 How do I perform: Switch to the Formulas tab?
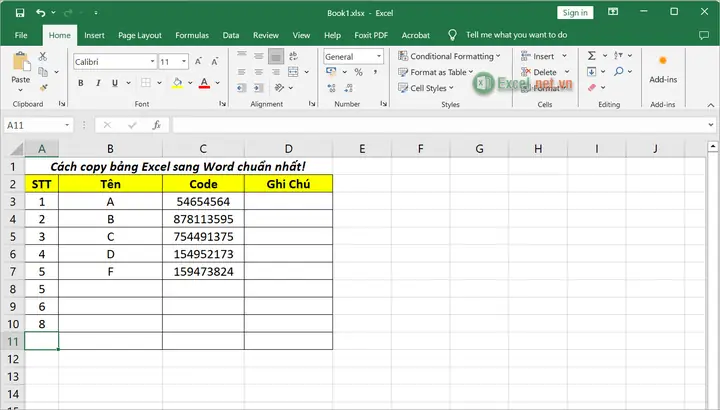click(x=192, y=35)
